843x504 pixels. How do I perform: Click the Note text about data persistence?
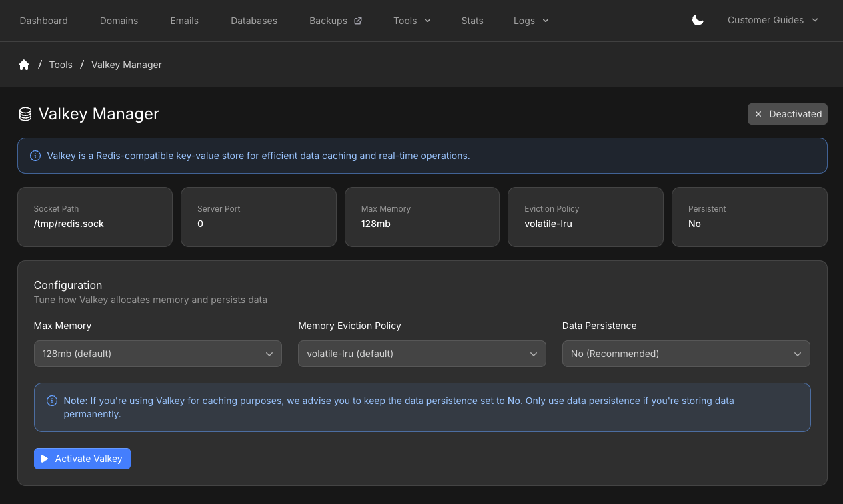tap(399, 407)
